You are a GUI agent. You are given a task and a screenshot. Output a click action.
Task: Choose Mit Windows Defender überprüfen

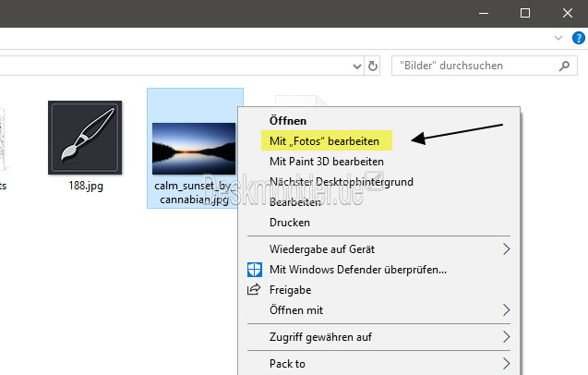[x=358, y=270]
